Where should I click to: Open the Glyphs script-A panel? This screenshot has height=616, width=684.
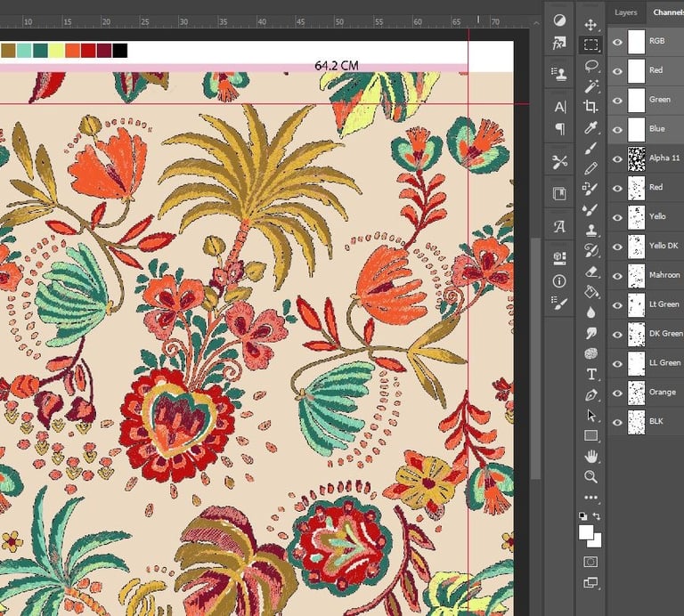click(x=559, y=226)
